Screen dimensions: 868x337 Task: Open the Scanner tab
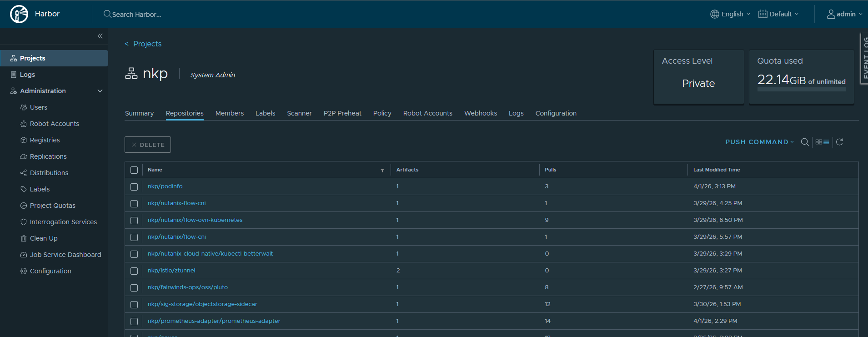click(x=299, y=113)
